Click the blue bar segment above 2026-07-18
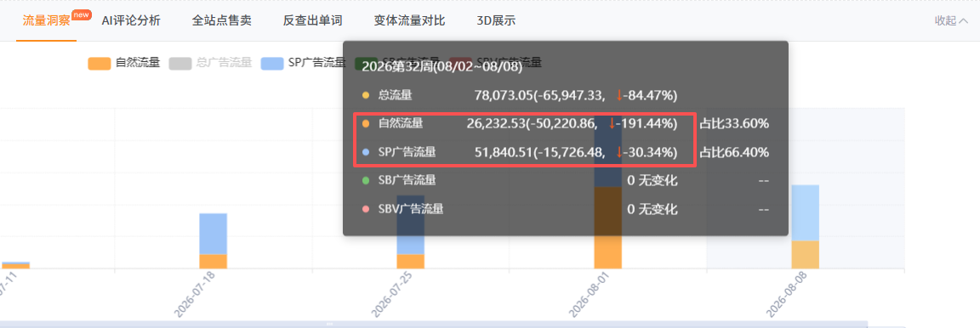980x328 pixels. click(214, 234)
